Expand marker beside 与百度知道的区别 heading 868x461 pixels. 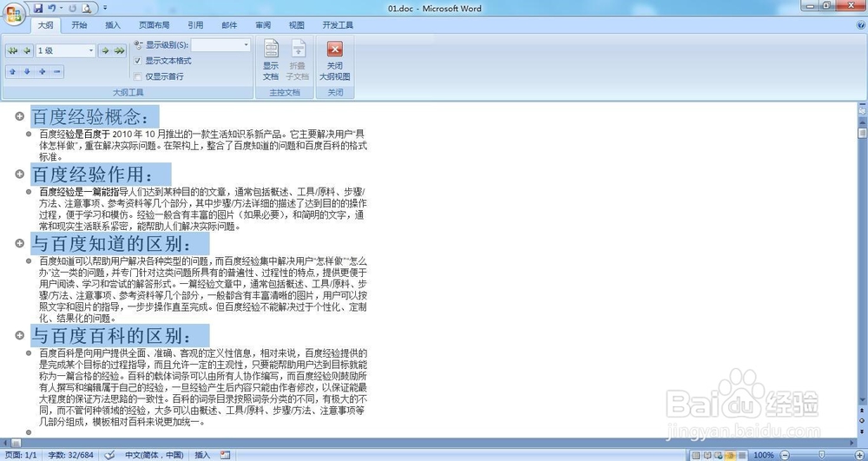pyautogui.click(x=19, y=243)
